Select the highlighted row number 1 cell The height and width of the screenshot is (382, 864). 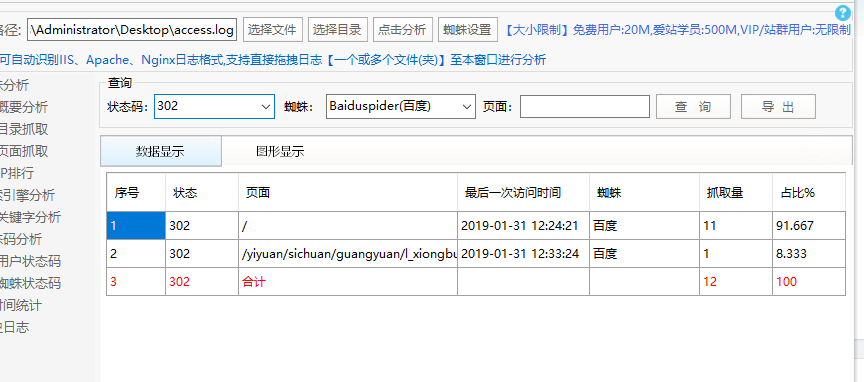(136, 225)
